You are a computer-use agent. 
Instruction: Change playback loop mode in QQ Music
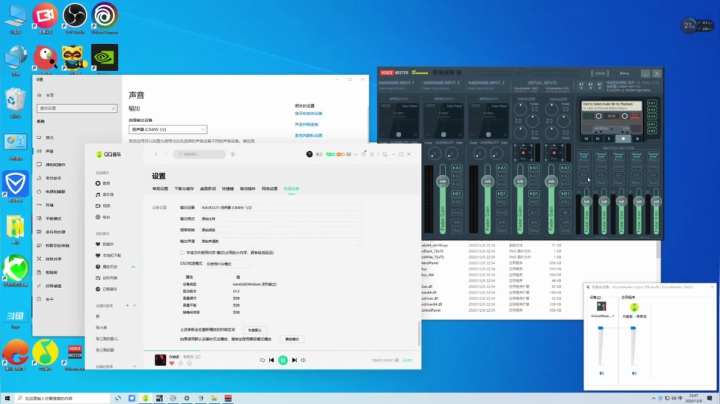point(262,360)
